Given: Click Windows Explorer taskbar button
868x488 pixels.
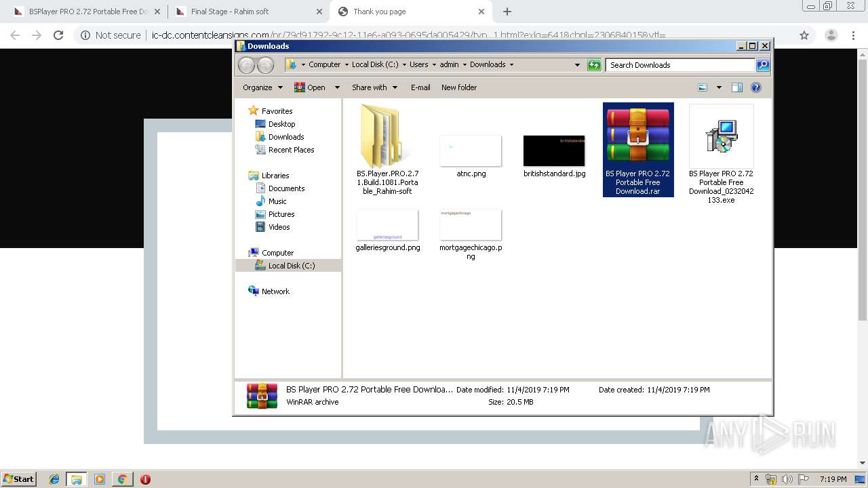Looking at the screenshot, I should pyautogui.click(x=77, y=479).
